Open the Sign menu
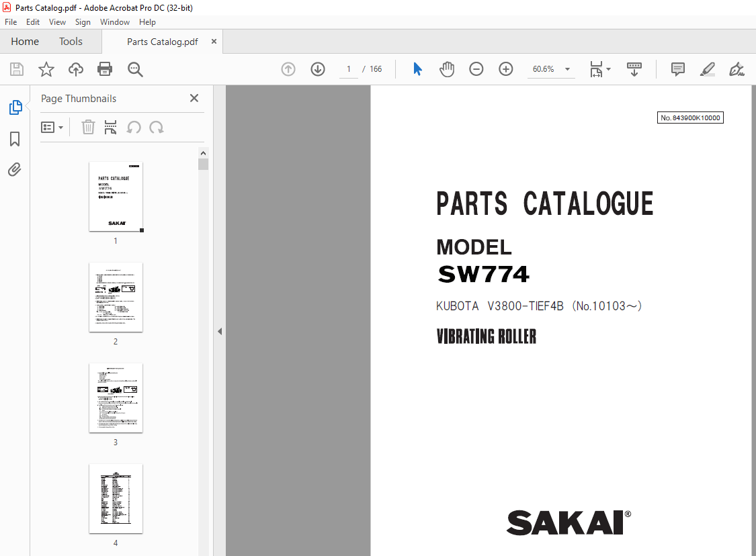756x556 pixels. 83,22
